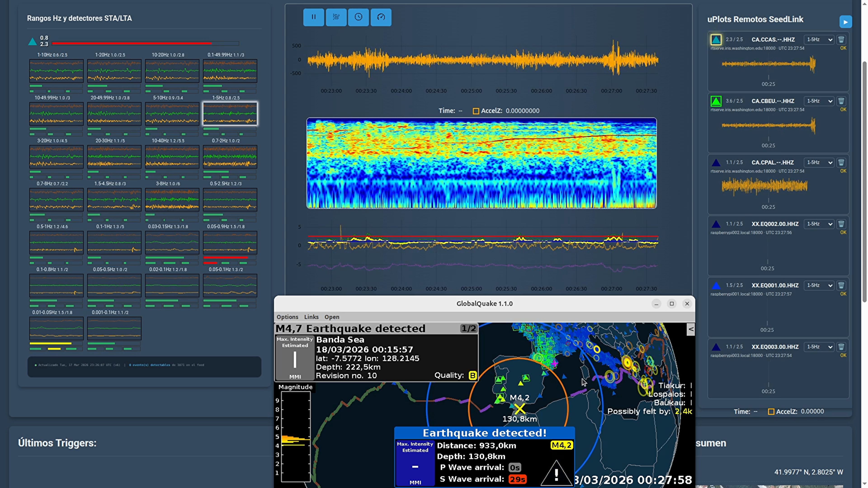Screen dimensions: 868x488
Task: Pause the live waveform stream
Action: point(313,17)
